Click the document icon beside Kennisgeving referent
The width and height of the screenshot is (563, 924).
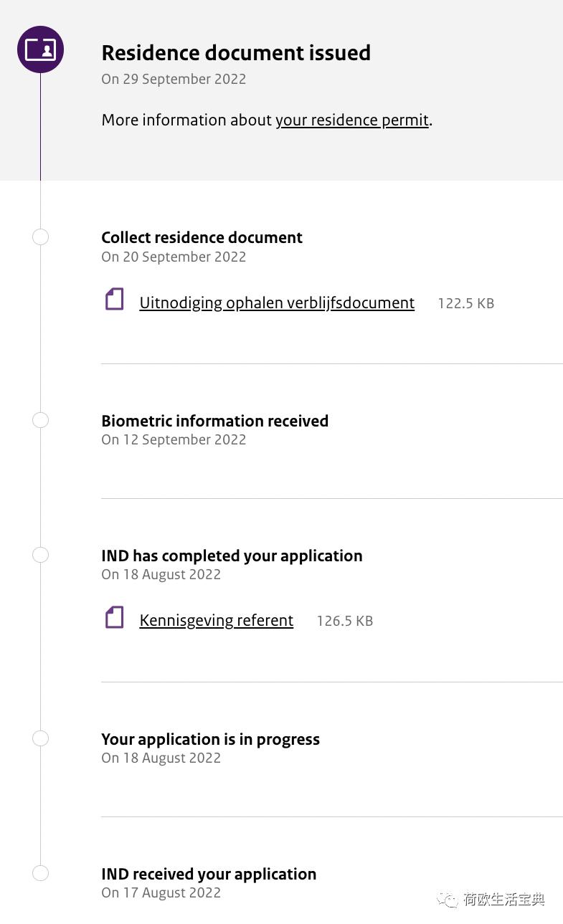(x=113, y=617)
